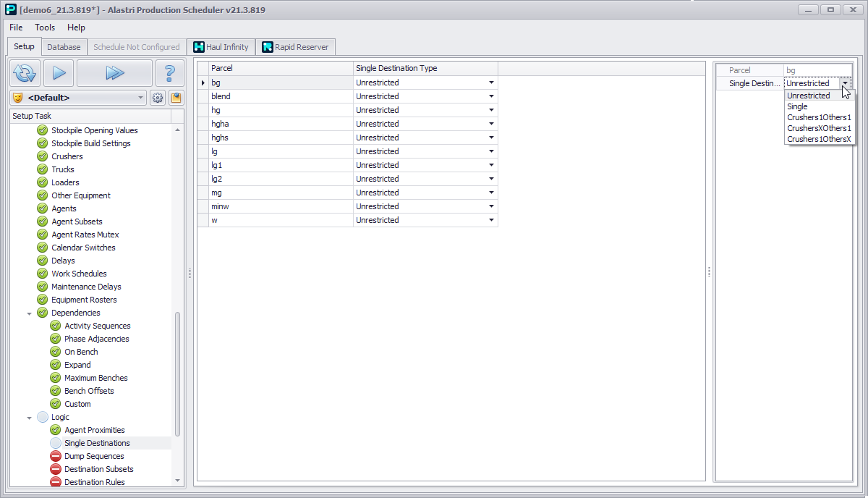868x498 pixels.
Task: Open destination type dropdown for bg row
Action: point(492,83)
